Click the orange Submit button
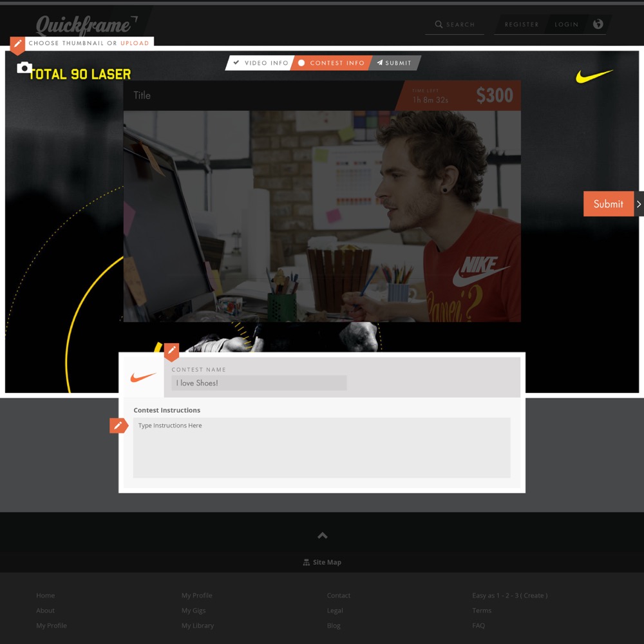This screenshot has height=644, width=644. pyautogui.click(x=609, y=204)
